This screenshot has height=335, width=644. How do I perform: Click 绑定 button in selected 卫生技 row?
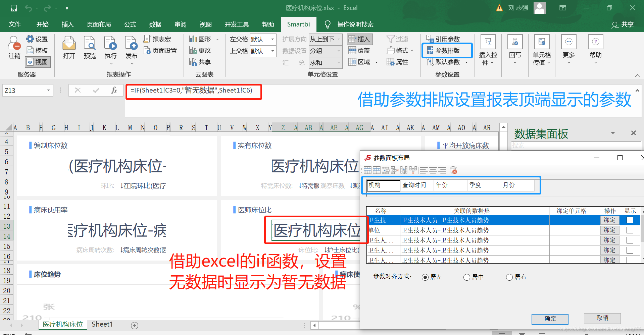pos(609,220)
